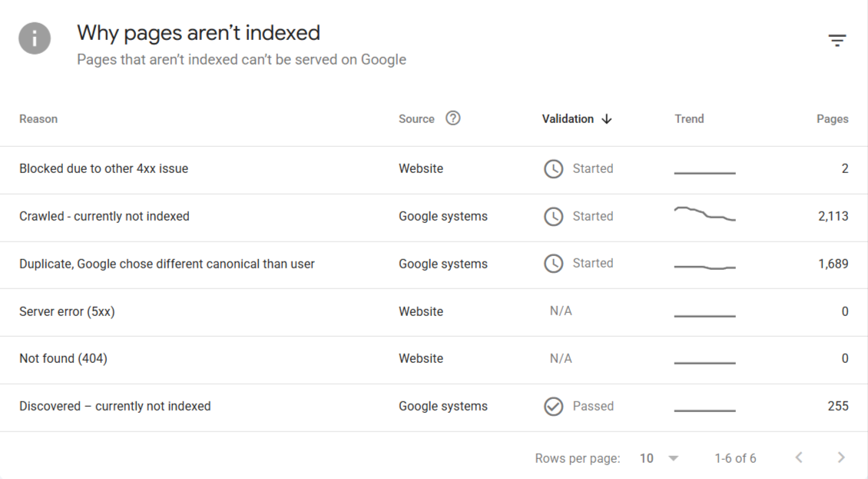Sort by the Validation column header
This screenshot has width=868, height=479.
(568, 118)
